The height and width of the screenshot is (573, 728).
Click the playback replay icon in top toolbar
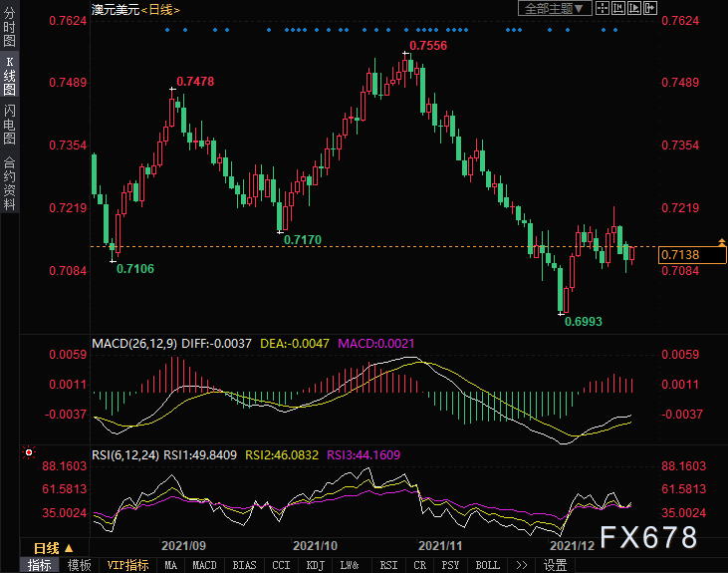coord(635,8)
